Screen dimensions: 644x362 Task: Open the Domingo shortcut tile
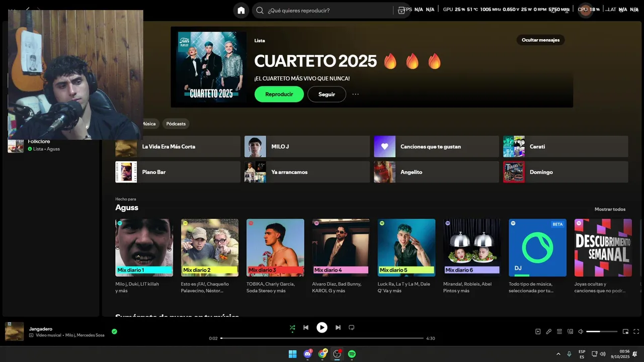pyautogui.click(x=566, y=172)
